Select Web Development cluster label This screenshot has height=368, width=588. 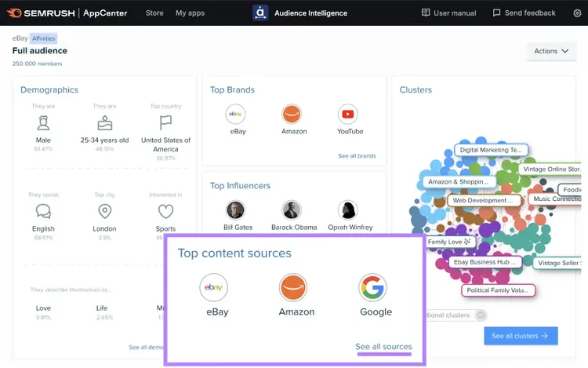pyautogui.click(x=485, y=200)
